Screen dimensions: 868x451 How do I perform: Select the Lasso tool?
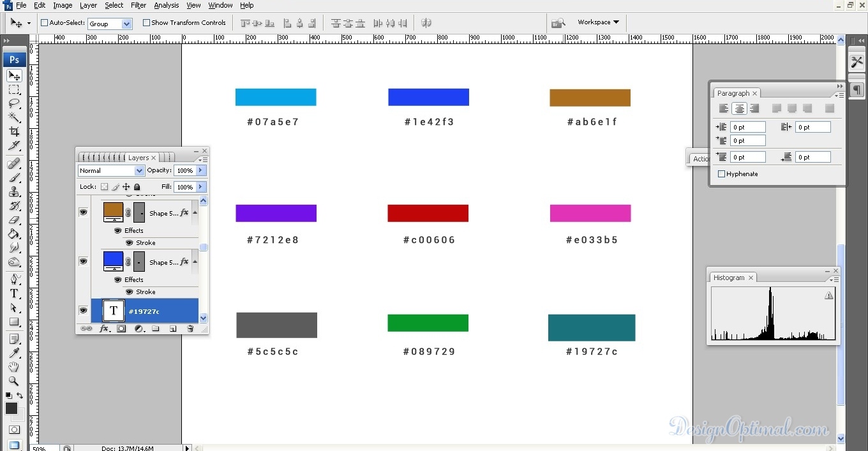point(14,103)
